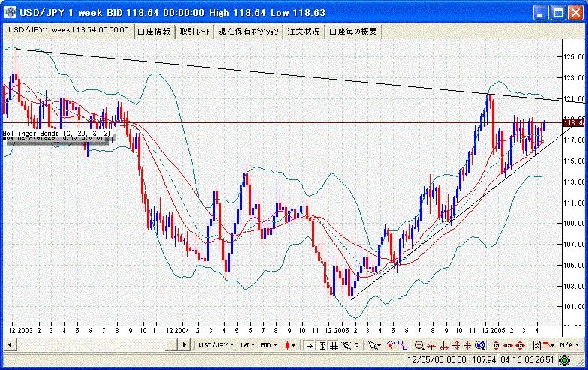Open the 取引レート tab
Screen dimensions: 588x370
click(195, 32)
